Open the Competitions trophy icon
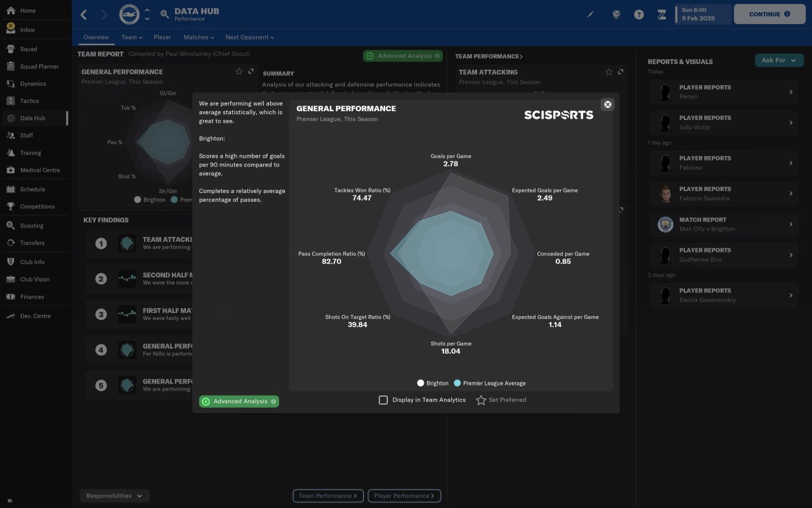 [x=11, y=206]
